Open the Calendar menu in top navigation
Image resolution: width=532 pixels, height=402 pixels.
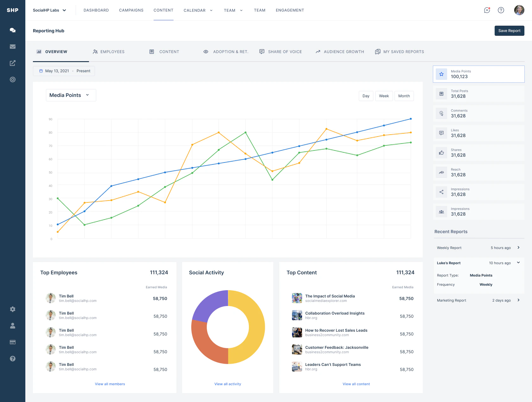(198, 10)
